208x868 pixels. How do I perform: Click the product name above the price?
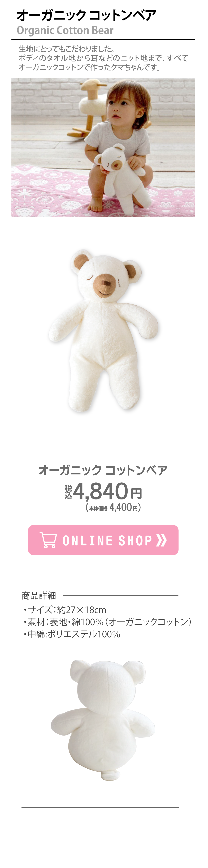tap(103, 470)
